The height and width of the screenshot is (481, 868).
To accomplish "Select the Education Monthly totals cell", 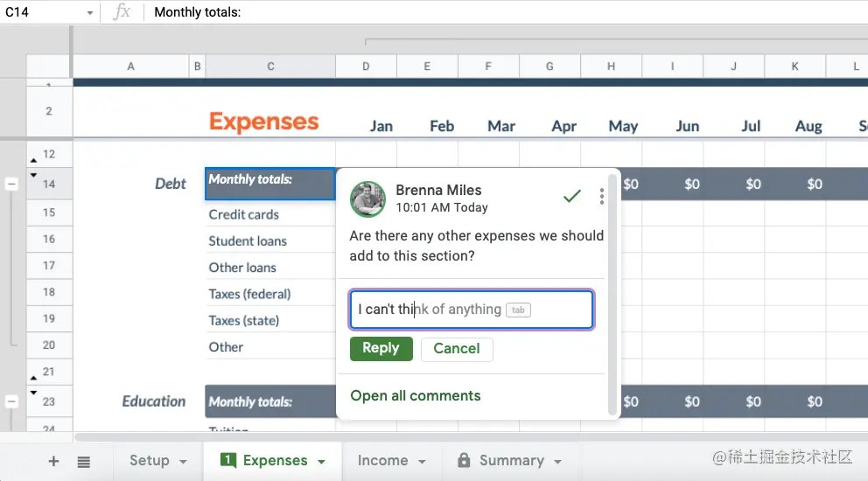I will pos(270,401).
